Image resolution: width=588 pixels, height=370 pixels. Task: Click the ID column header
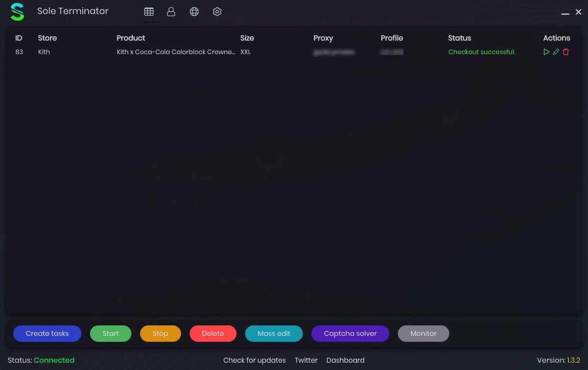(19, 38)
